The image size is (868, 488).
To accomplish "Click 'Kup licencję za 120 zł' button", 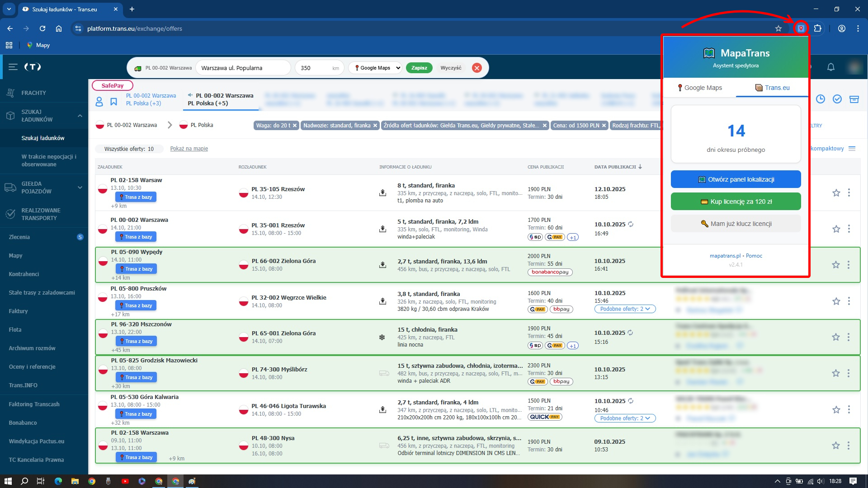I will point(736,202).
